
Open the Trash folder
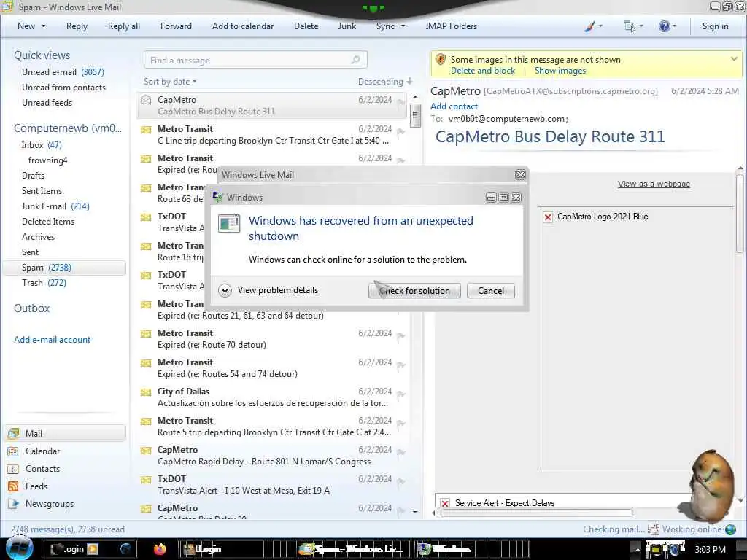[44, 283]
